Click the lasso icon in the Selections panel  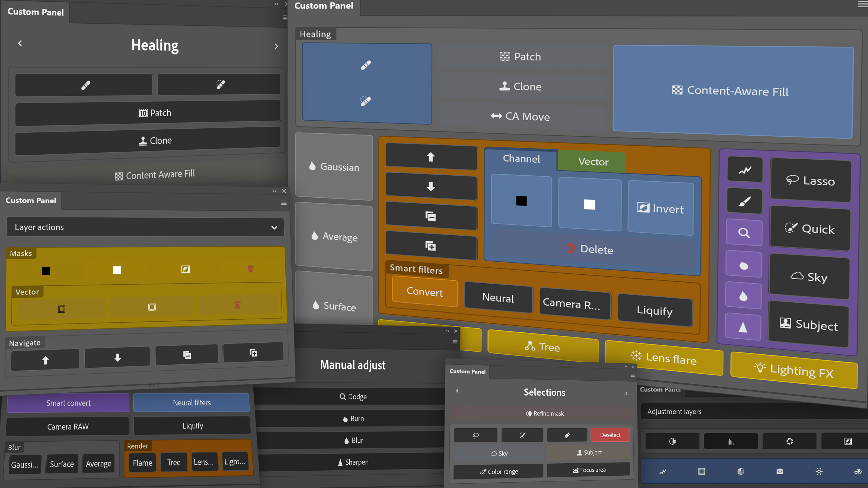pos(476,435)
